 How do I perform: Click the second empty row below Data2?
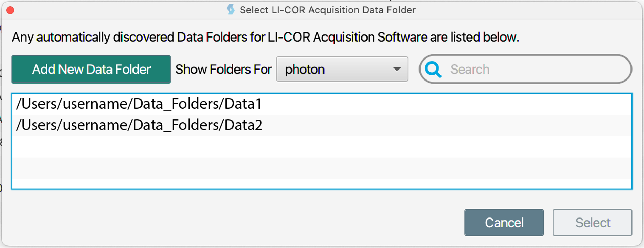click(321, 168)
